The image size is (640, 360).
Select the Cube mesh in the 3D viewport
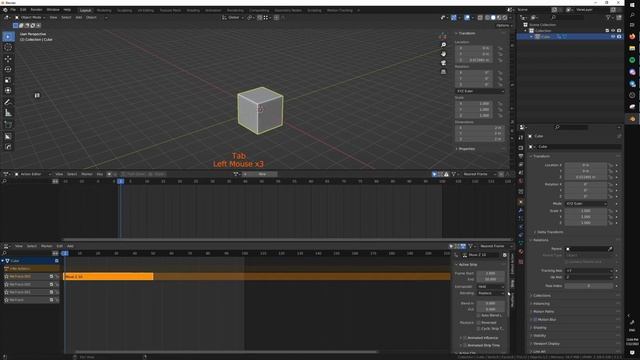(260, 110)
